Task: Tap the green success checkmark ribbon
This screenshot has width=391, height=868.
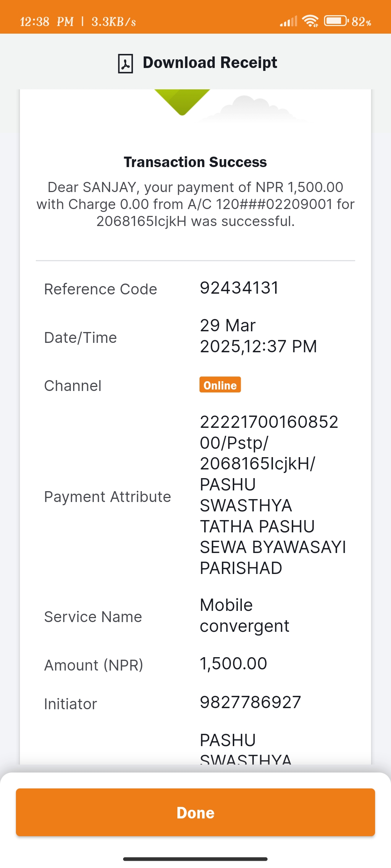Action: point(182,102)
